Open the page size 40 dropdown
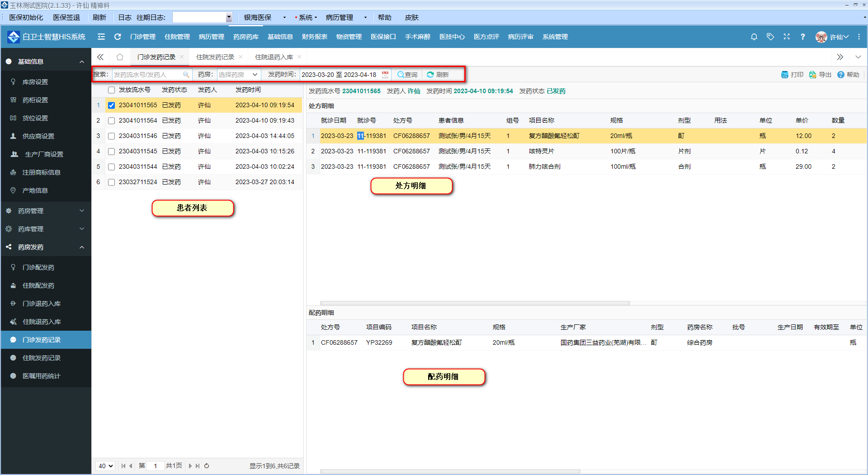This screenshot has height=475, width=868. pos(105,466)
